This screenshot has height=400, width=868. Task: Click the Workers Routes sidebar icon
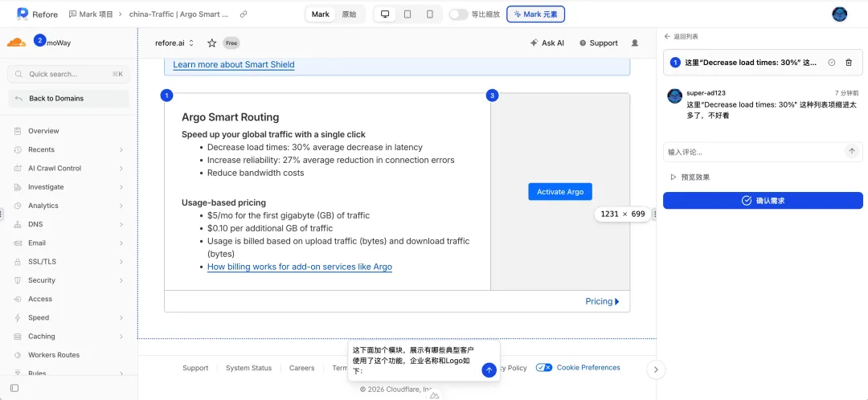pos(18,355)
